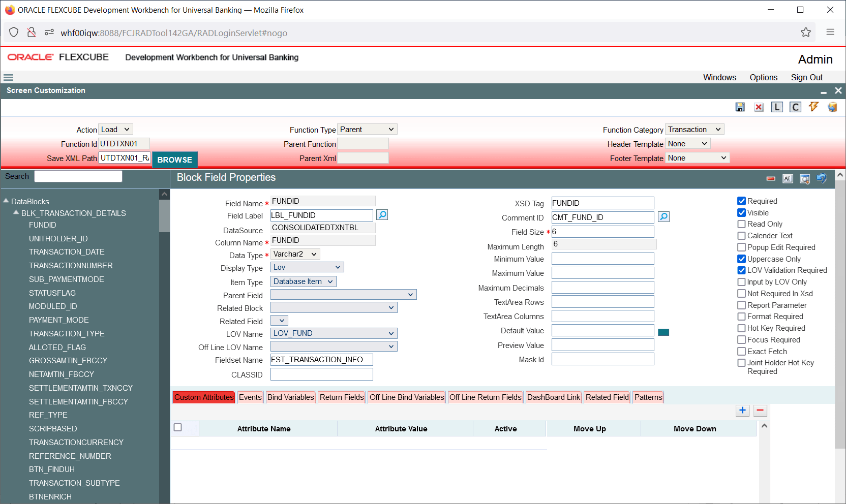846x504 pixels.
Task: Open the Header Template dropdown
Action: point(688,144)
